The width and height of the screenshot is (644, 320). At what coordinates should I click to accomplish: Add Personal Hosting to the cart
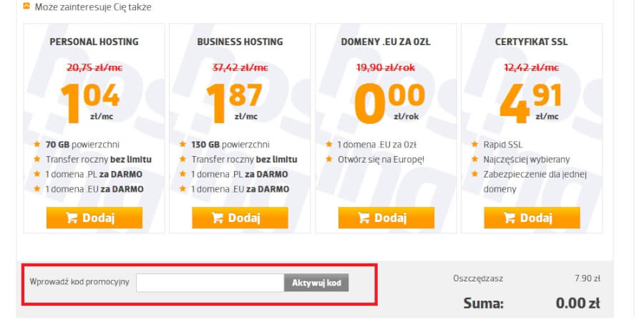click(x=94, y=218)
